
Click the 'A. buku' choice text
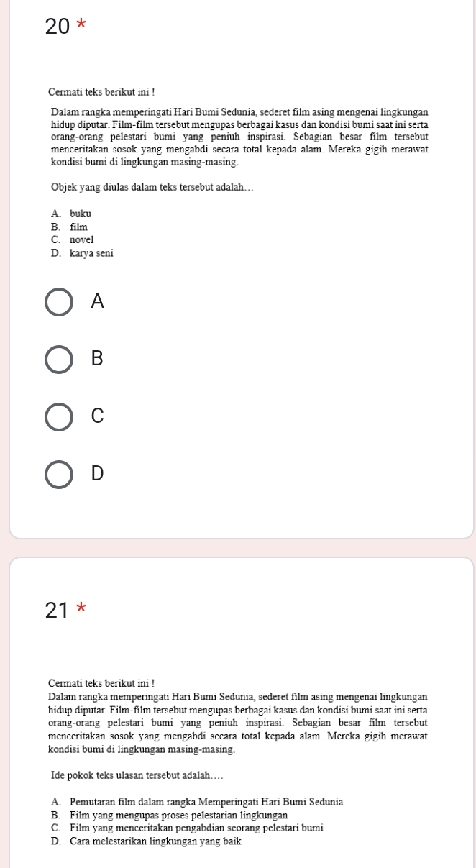point(71,214)
